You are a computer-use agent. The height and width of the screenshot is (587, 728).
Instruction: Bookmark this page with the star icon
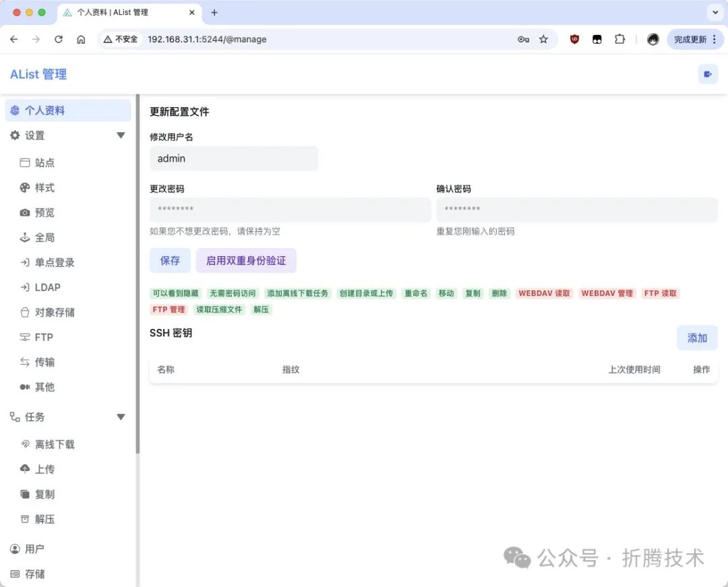pos(543,40)
